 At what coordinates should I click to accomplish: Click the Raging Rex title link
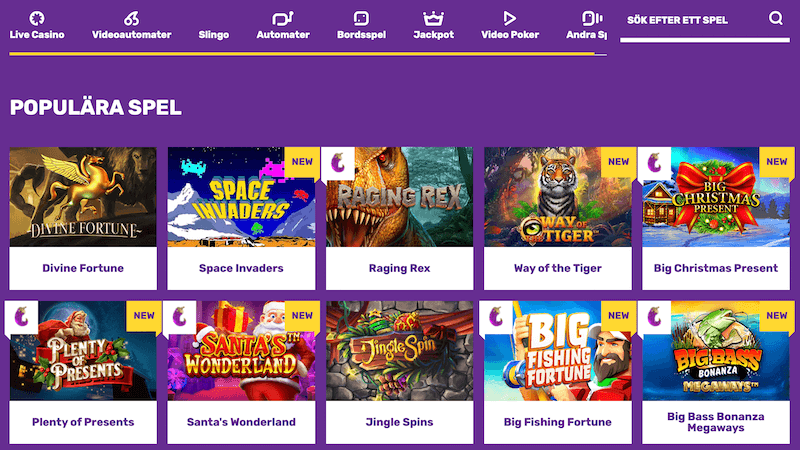pos(399,268)
